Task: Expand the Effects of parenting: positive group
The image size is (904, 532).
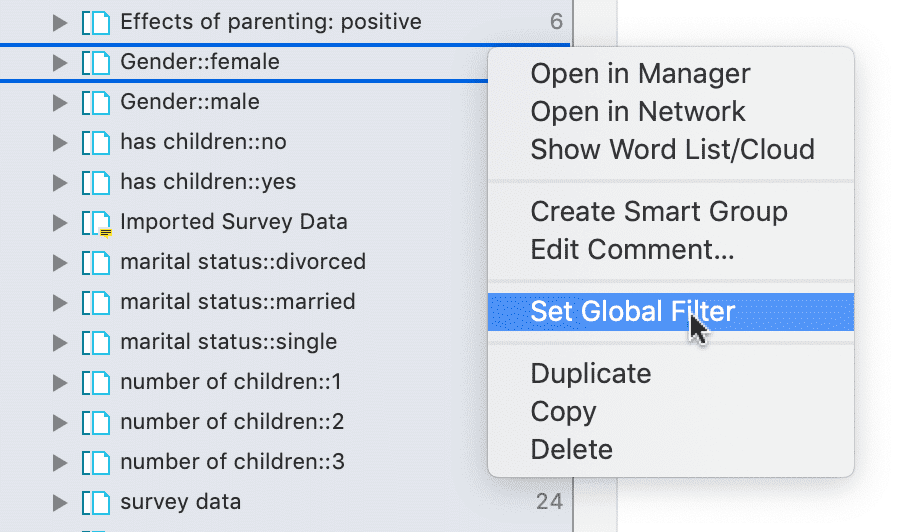Action: [59, 22]
